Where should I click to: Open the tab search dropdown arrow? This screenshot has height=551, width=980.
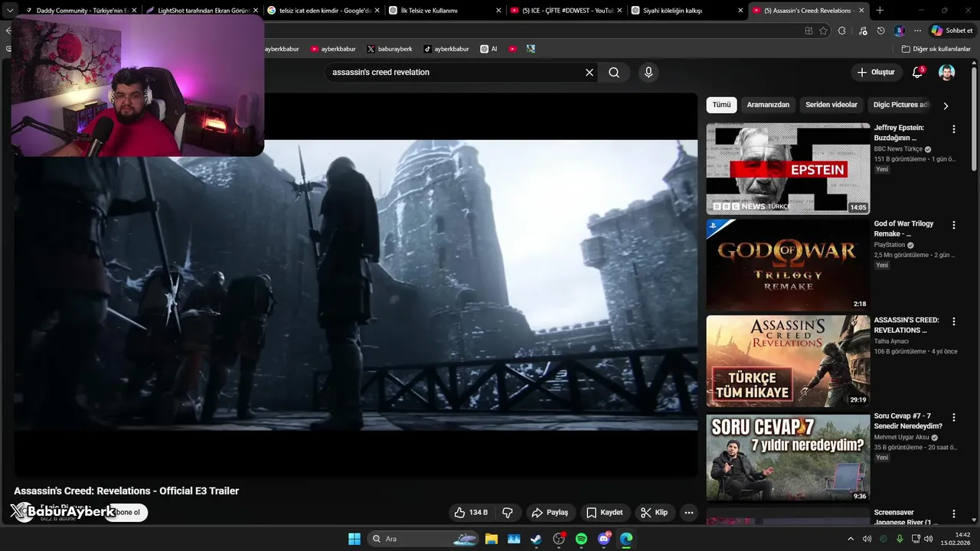tap(10, 11)
